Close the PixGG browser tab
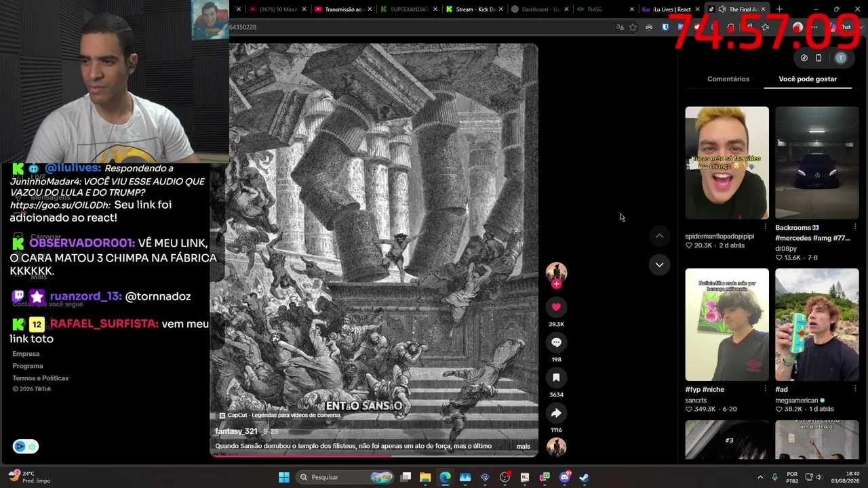Screen dimensions: 868x488 click(632, 9)
